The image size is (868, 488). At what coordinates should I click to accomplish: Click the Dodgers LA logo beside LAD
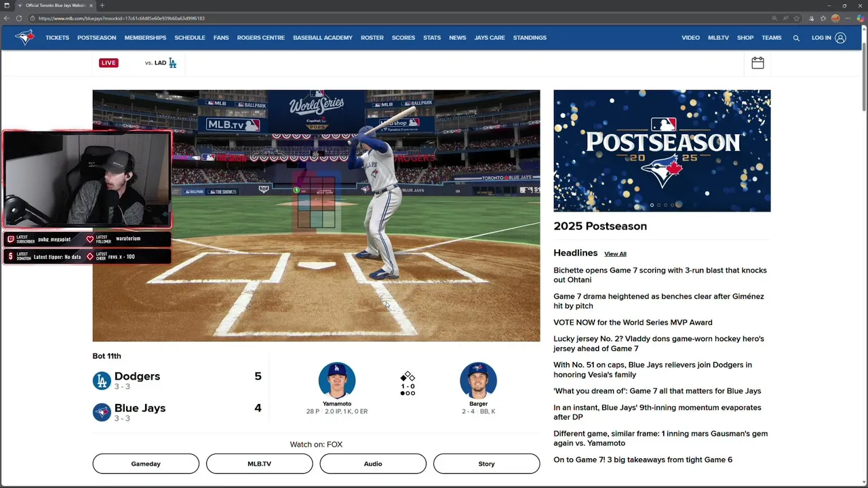(172, 63)
